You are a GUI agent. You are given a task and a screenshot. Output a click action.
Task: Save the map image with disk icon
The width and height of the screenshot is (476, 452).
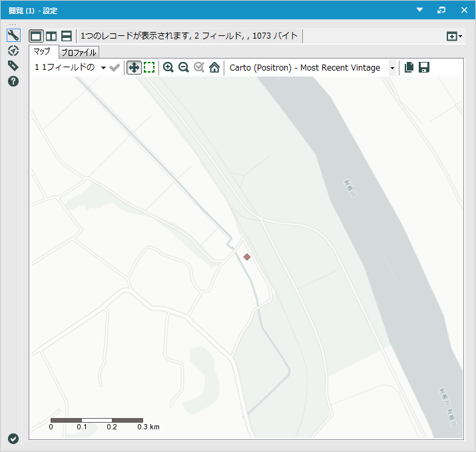click(x=423, y=67)
